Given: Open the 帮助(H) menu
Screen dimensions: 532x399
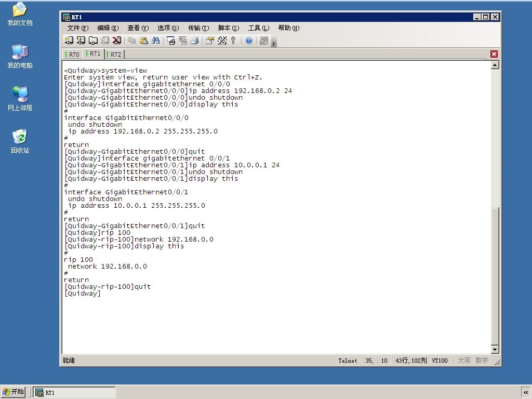Looking at the screenshot, I should pos(289,28).
